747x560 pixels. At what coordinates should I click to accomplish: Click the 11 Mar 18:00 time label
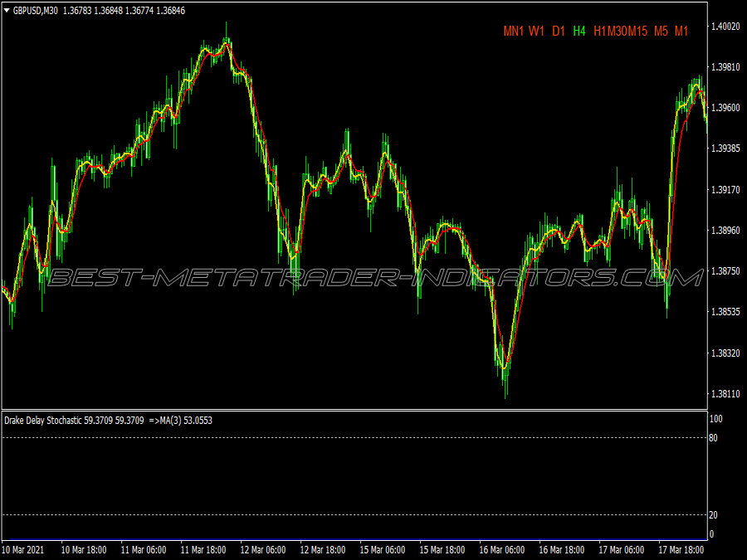point(203,550)
